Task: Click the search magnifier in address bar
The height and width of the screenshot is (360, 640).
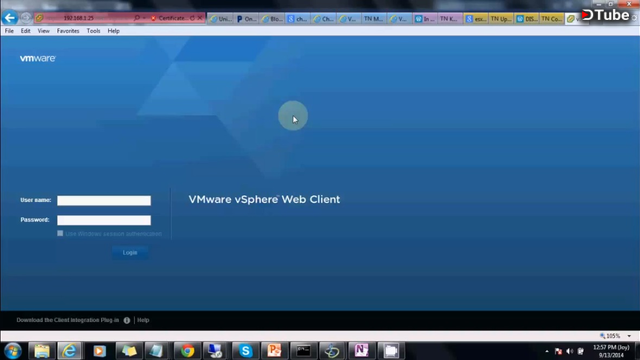Action: click(x=137, y=18)
